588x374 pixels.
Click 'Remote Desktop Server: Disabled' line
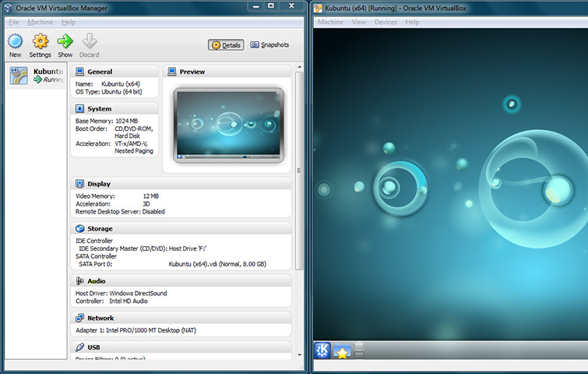[x=120, y=212]
